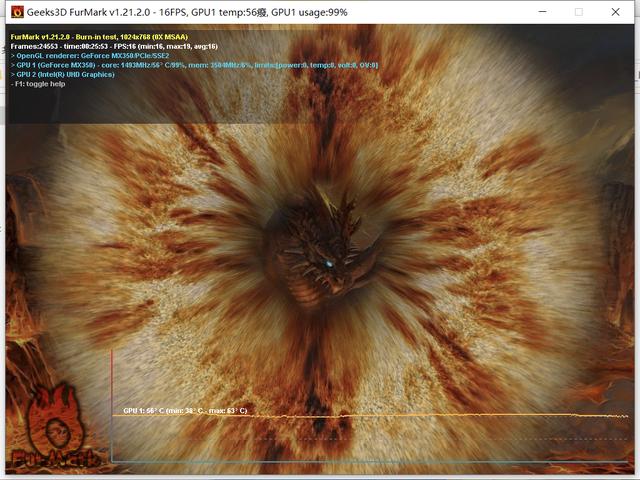Click the 'Burn-in test, 1024x768' header line
The width and height of the screenshot is (640, 480).
pos(102,35)
